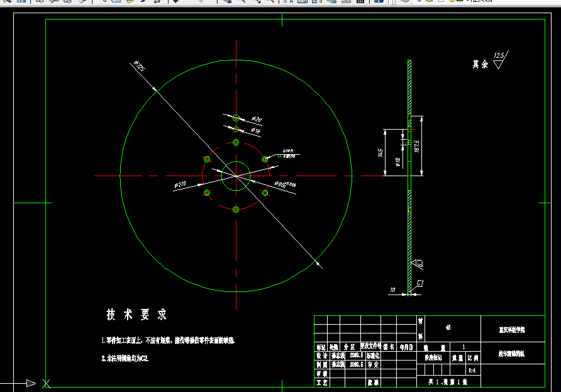Select the bottom bolt hole on red circle
561x392 pixels.
pyautogui.click(x=235, y=210)
